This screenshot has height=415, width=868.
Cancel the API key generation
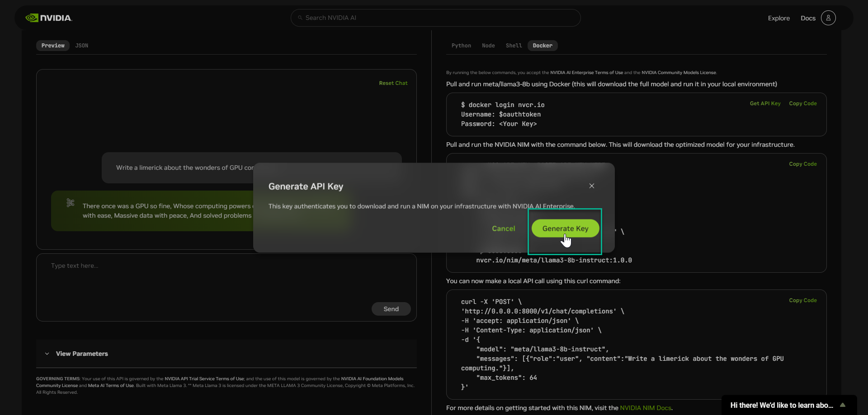[503, 228]
